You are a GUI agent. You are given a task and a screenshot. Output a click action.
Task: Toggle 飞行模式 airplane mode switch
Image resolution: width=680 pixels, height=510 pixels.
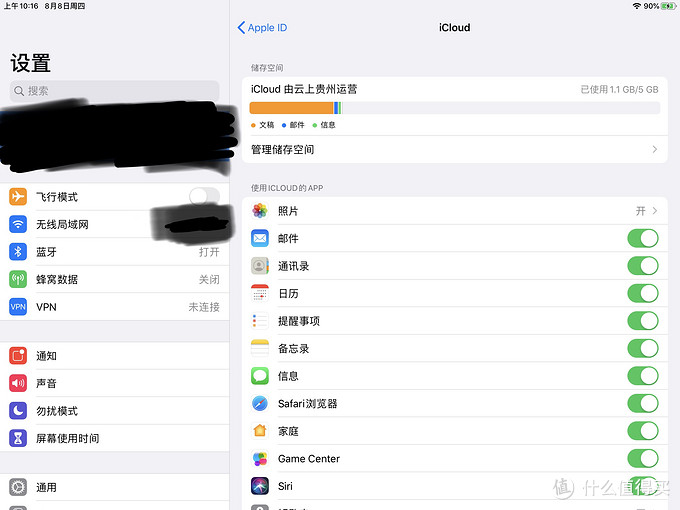click(204, 196)
